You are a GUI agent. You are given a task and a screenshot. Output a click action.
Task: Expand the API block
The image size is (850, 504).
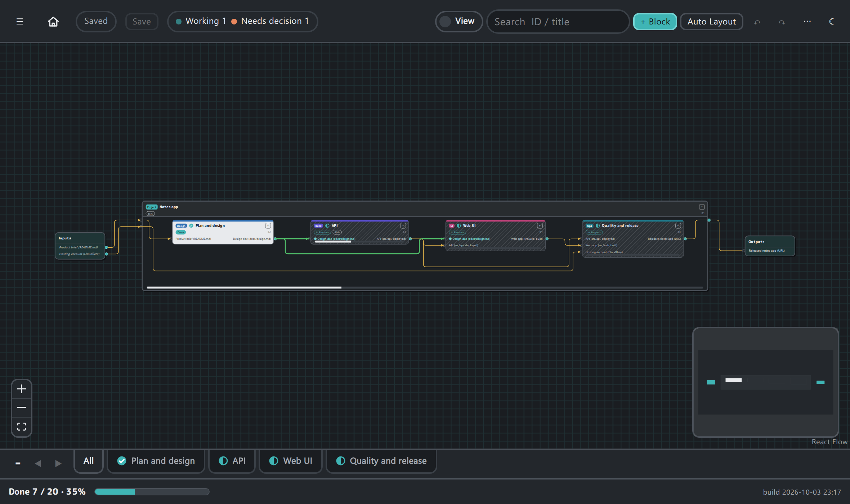(x=403, y=226)
